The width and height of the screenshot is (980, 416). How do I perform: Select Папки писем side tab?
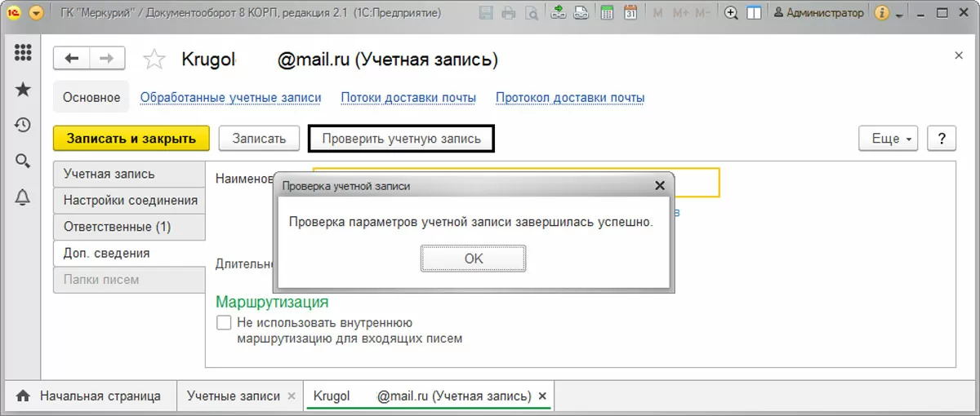tap(129, 280)
